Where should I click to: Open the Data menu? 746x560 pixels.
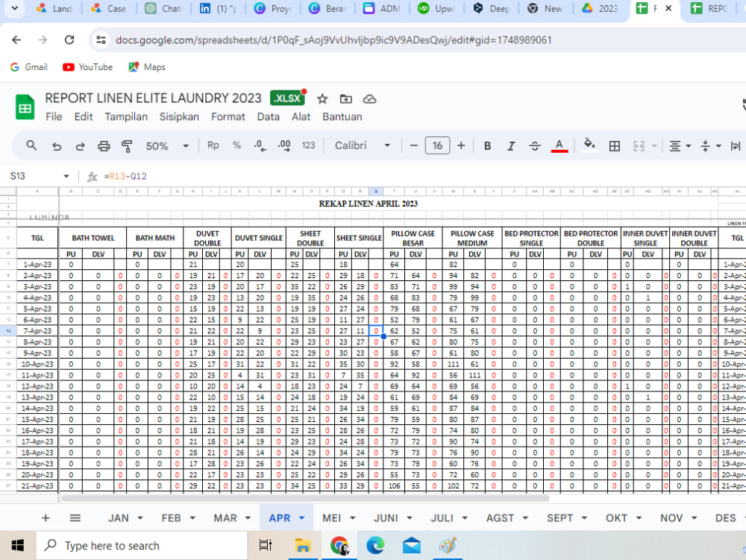pyautogui.click(x=269, y=117)
